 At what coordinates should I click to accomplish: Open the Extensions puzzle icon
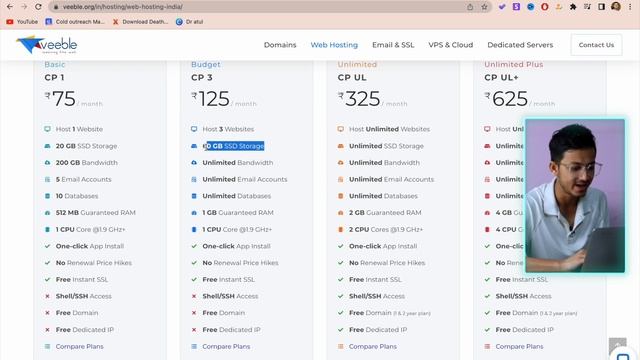pyautogui.click(x=573, y=7)
